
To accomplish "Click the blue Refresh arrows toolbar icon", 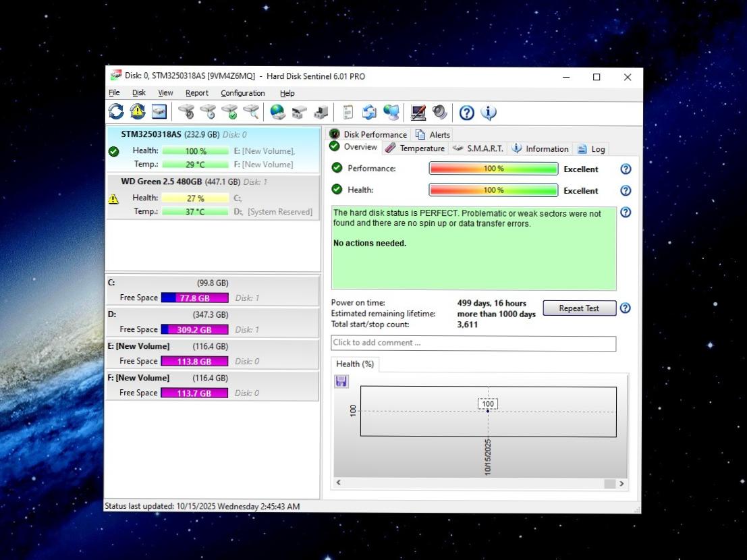I will [116, 112].
